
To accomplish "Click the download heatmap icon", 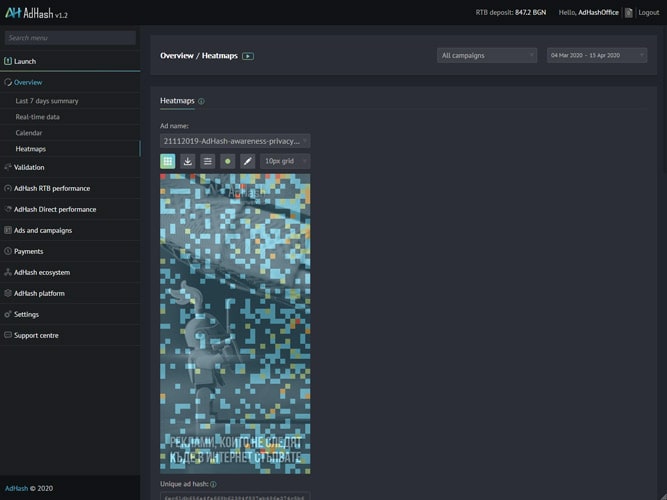I will click(x=188, y=161).
